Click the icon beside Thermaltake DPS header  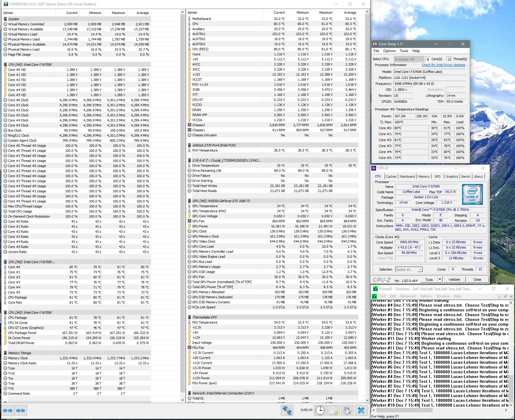(190, 317)
